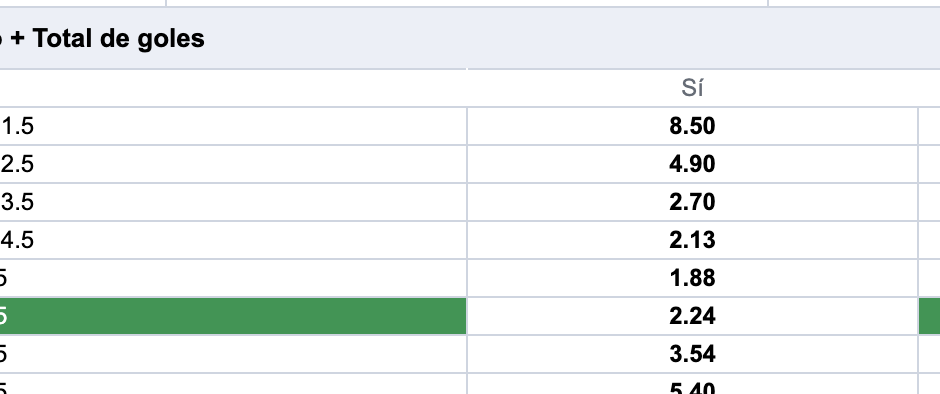Click the 1.5 goals row label

pos(233,126)
